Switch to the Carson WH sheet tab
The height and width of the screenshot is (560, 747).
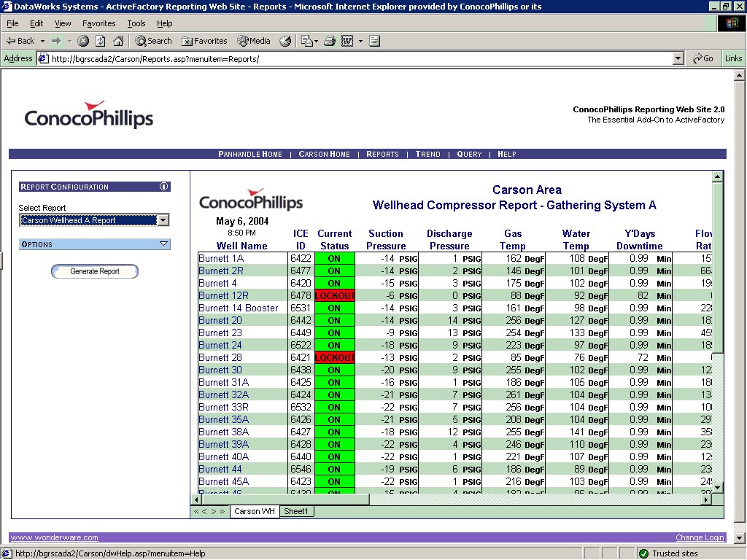pos(255,511)
